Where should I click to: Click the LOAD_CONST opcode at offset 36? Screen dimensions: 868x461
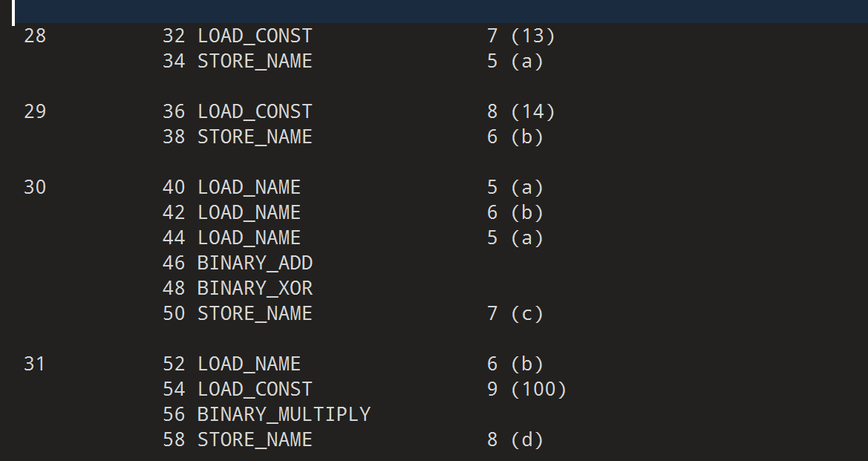pos(255,111)
